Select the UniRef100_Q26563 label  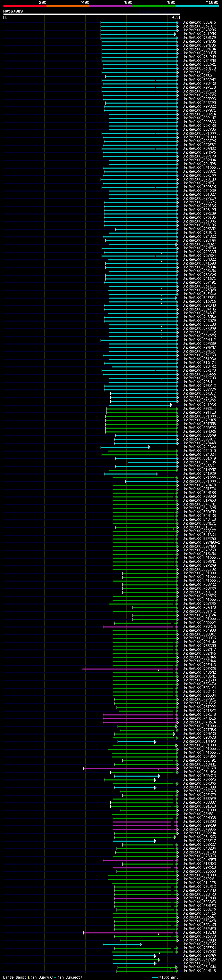tap(199, 871)
